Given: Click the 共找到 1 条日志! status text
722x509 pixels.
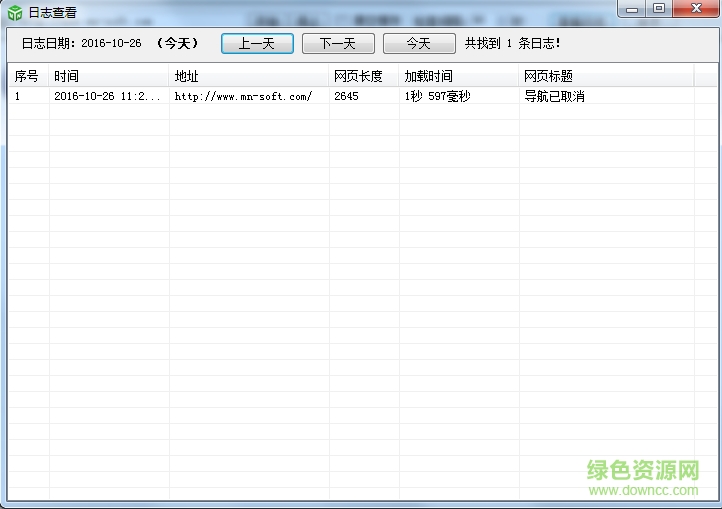Looking at the screenshot, I should (x=512, y=43).
